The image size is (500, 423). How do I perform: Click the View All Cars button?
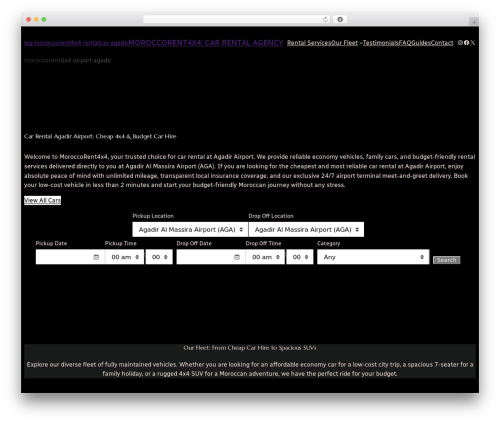click(x=42, y=200)
